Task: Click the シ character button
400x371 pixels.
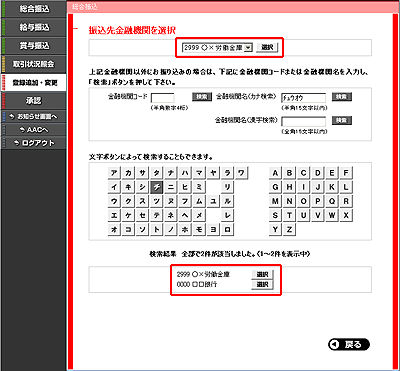Action: (x=143, y=187)
